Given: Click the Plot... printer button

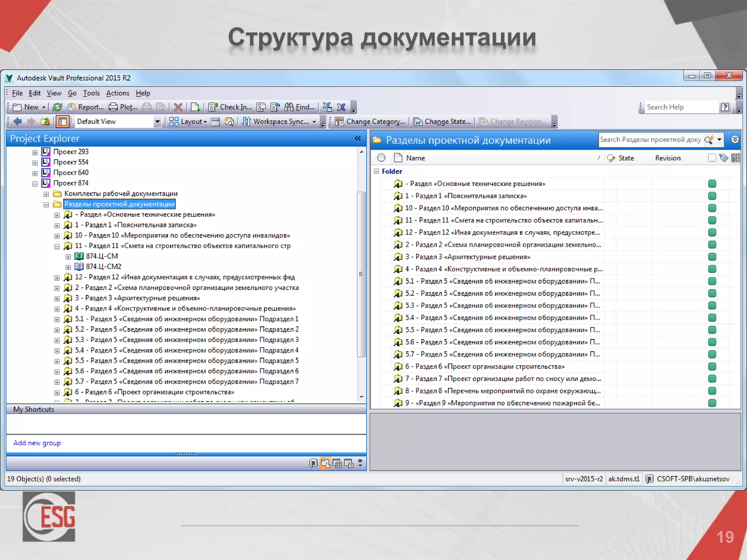Looking at the screenshot, I should [123, 107].
